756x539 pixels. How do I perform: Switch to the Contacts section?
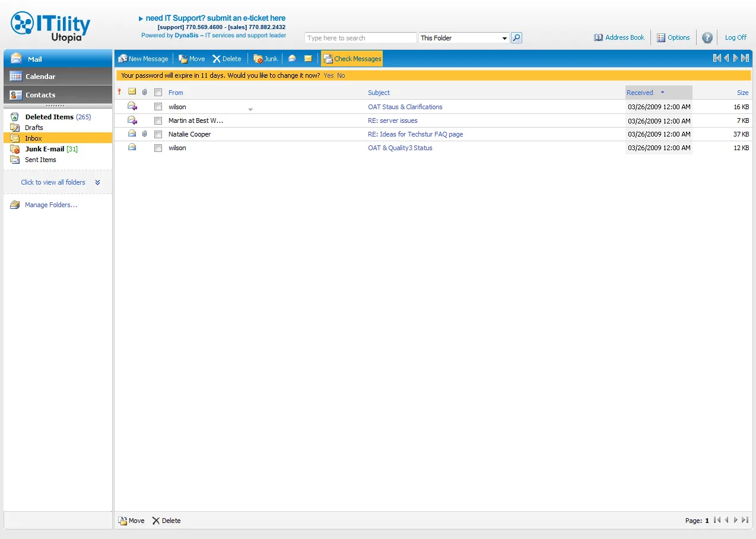pyautogui.click(x=58, y=95)
